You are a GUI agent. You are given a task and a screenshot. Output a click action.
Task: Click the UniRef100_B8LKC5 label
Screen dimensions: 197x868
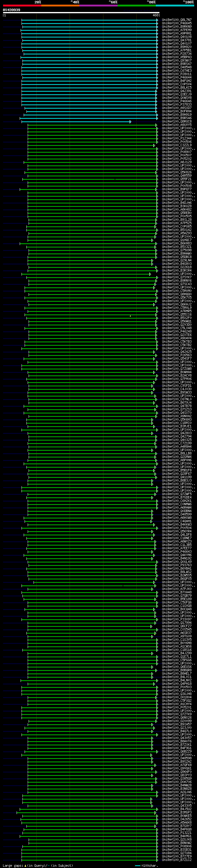tap(177, 88)
